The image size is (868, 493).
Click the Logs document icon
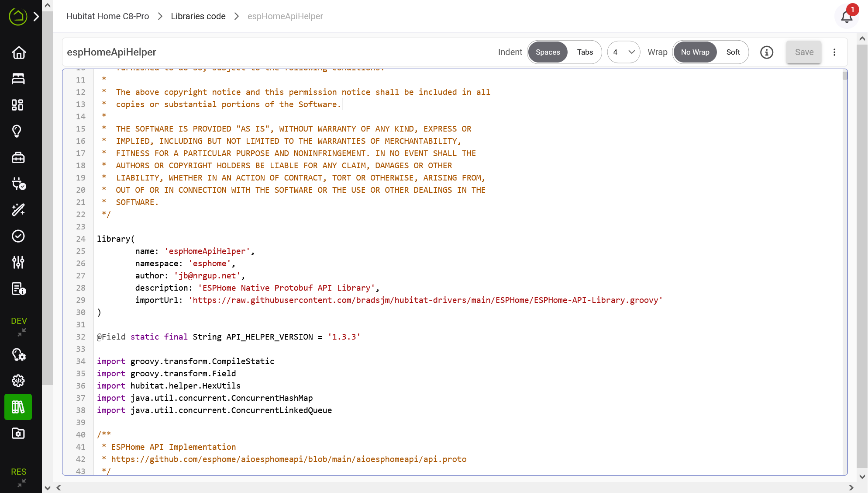coord(18,288)
